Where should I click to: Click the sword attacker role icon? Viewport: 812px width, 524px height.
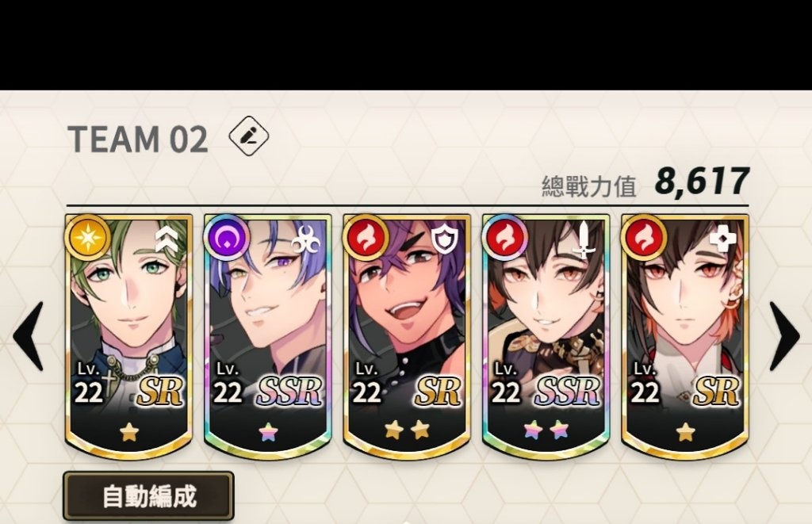[x=584, y=239]
